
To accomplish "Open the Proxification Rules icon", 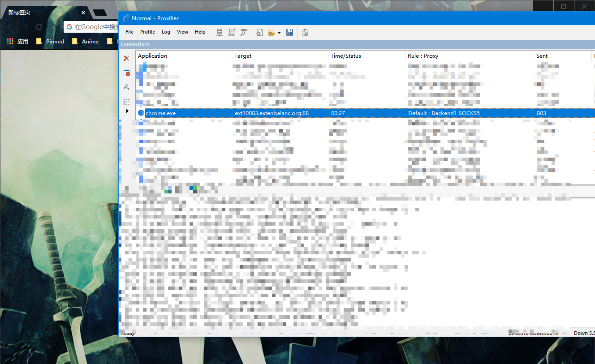I will tap(231, 32).
